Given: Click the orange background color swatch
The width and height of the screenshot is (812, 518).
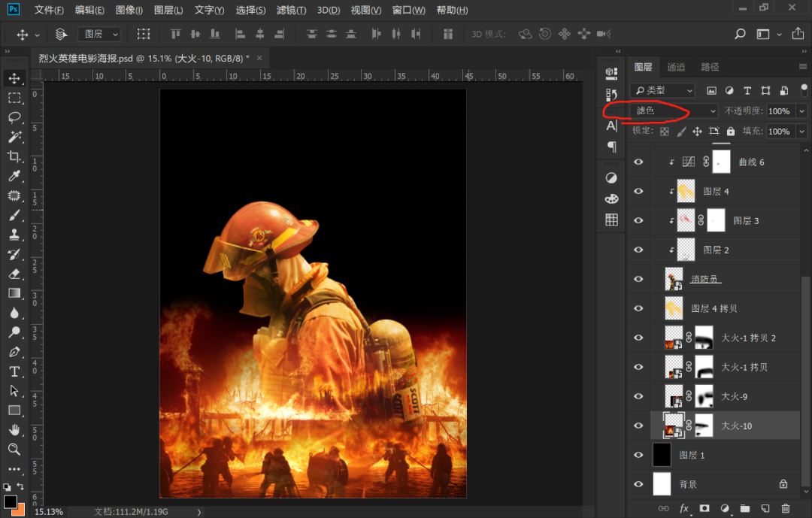Looking at the screenshot, I should point(21,510).
